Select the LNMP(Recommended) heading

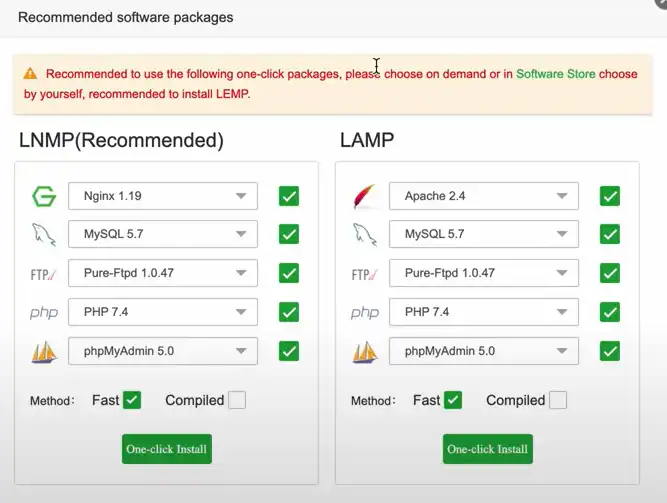pyautogui.click(x=121, y=140)
